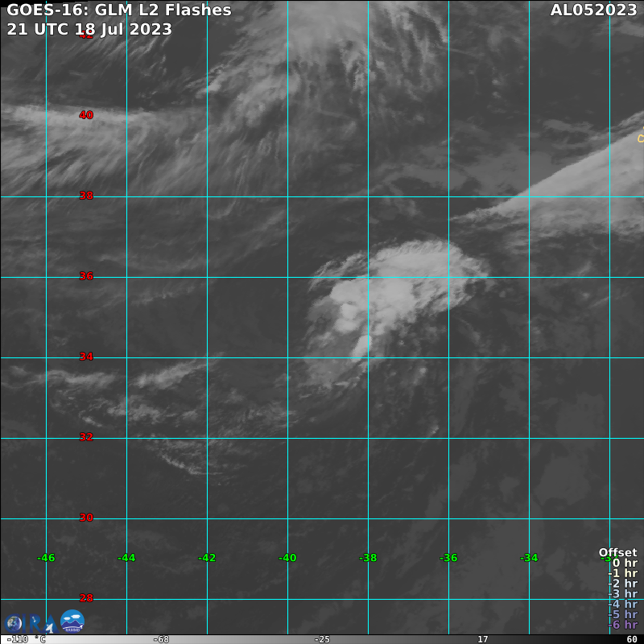Click the "-1 hr" offset legend entry
The height and width of the screenshot is (644, 644).
click(623, 573)
